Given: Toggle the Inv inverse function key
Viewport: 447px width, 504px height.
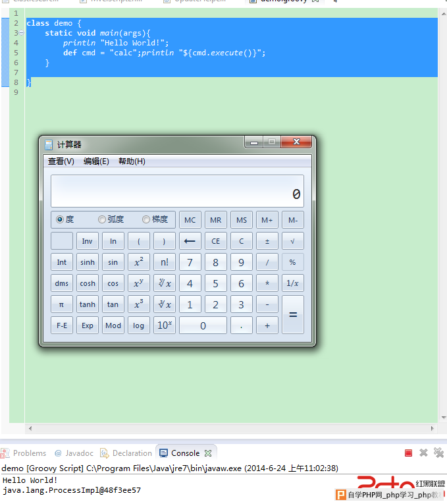Looking at the screenshot, I should (x=88, y=241).
